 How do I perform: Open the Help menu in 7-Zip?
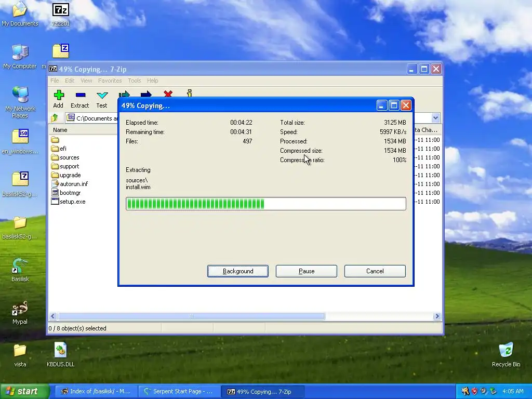[x=152, y=81]
